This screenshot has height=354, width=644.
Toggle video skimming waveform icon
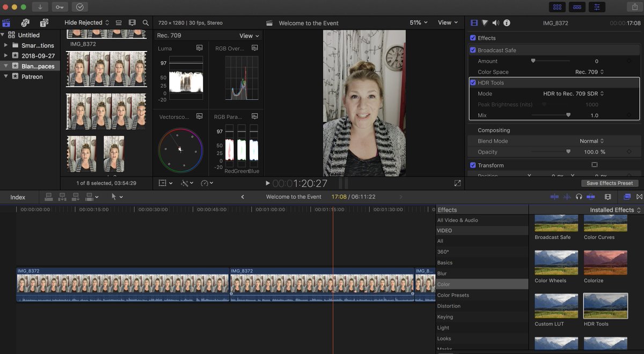point(554,197)
